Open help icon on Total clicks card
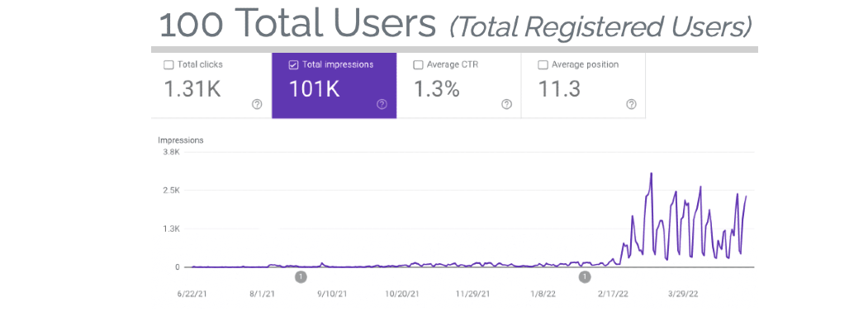The image size is (868, 316). tap(257, 104)
